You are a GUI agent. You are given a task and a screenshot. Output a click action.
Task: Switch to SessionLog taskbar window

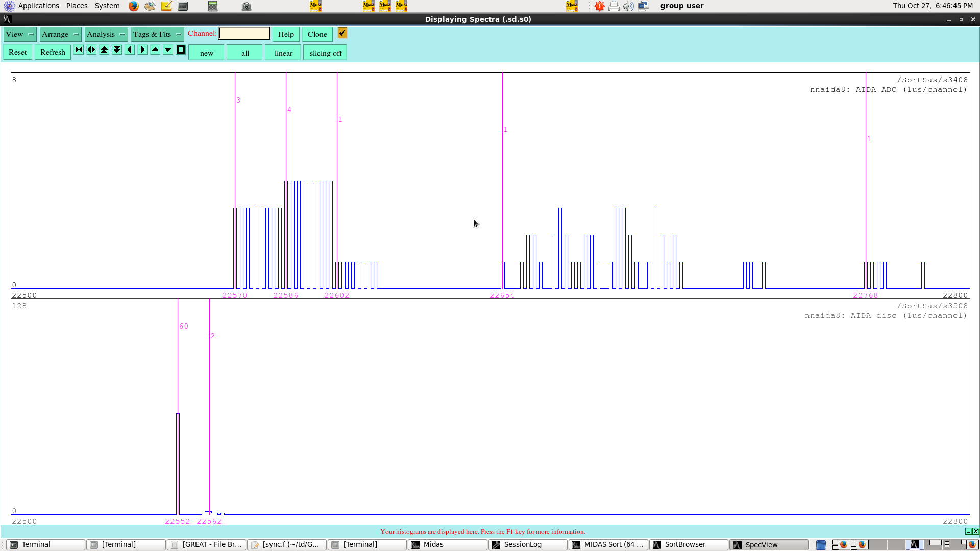[x=528, y=545]
